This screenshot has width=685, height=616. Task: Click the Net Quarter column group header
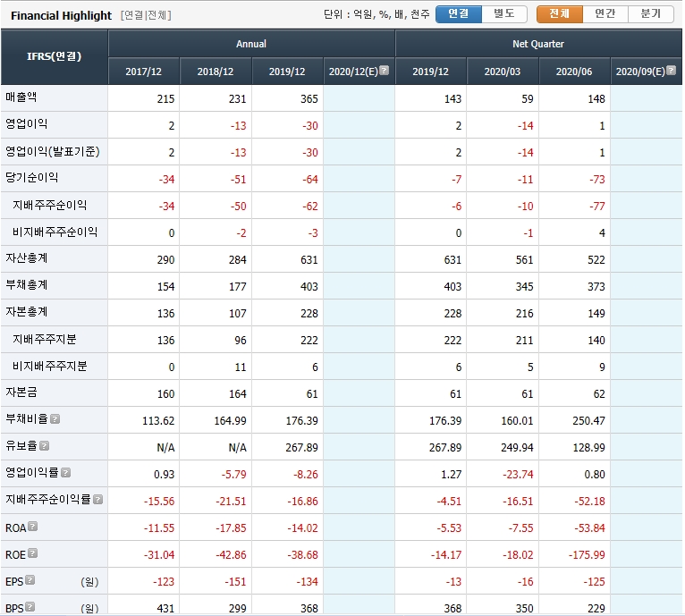[x=538, y=44]
